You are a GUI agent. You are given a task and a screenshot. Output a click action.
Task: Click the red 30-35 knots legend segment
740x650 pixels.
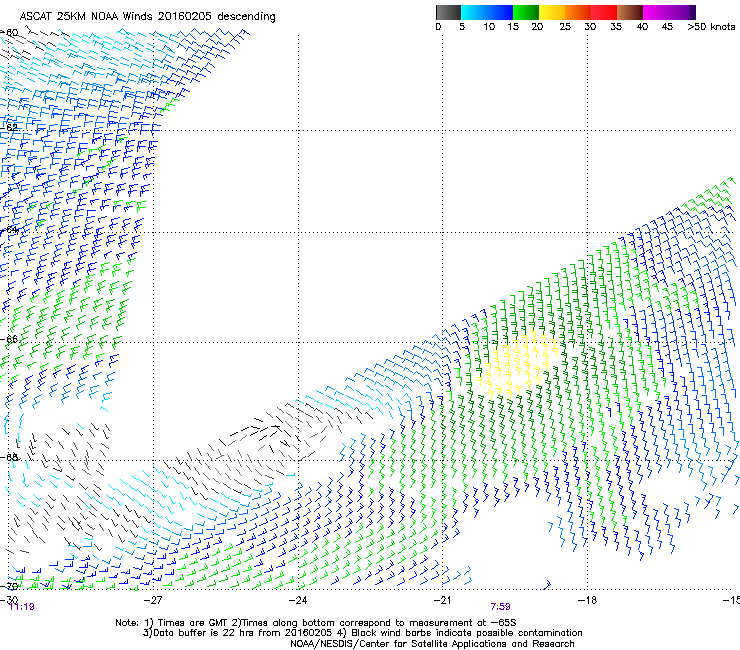click(x=604, y=12)
